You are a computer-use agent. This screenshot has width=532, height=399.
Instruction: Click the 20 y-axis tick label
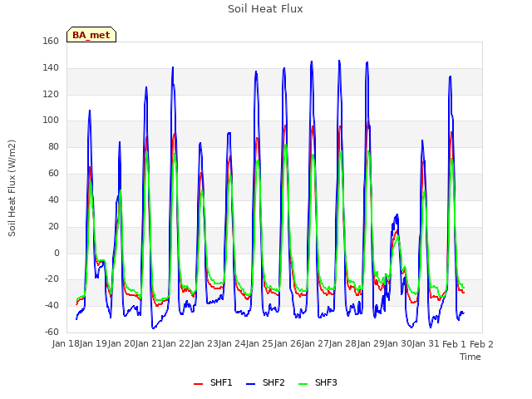tap(53, 226)
